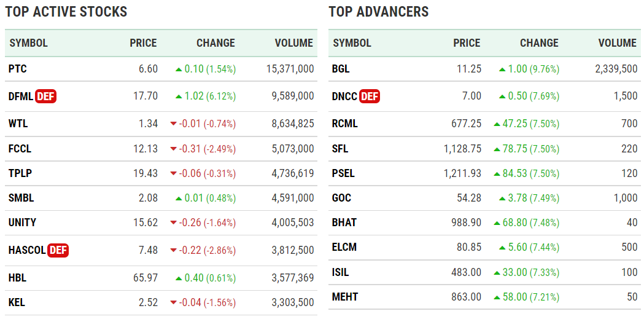Click the green up arrow in BGL row
This screenshot has height=319, width=644.
[502, 69]
